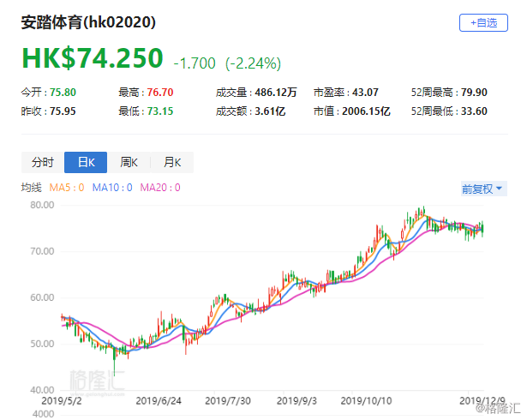Click the 40.00 price axis label

pos(42,390)
